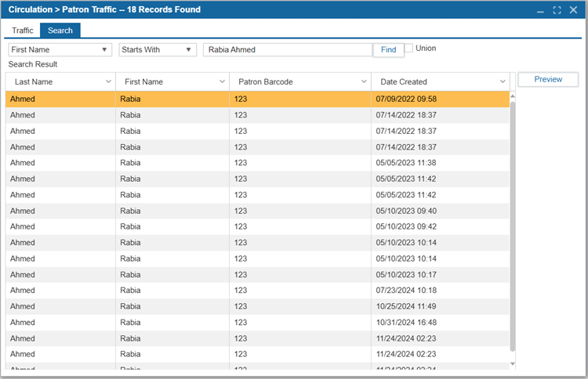Open the Starts With condition dropdown
The height and width of the screenshot is (379, 588).
[158, 49]
